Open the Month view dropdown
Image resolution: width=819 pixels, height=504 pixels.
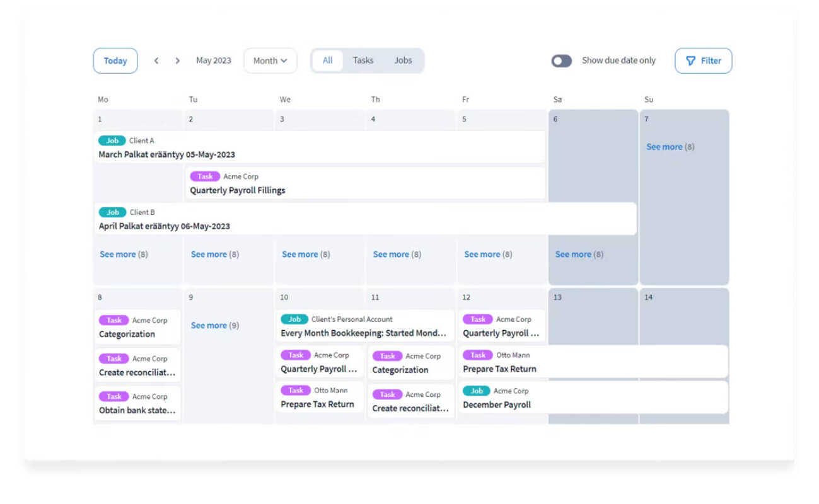[x=270, y=60]
